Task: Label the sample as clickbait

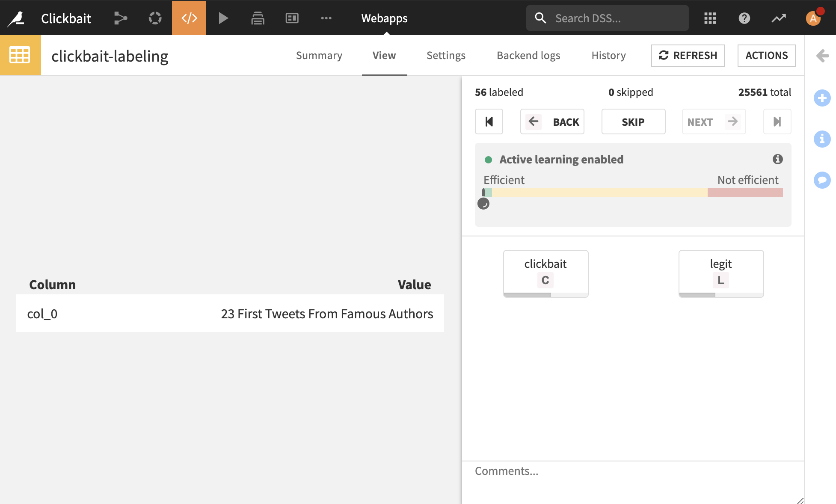Action: 545,273
